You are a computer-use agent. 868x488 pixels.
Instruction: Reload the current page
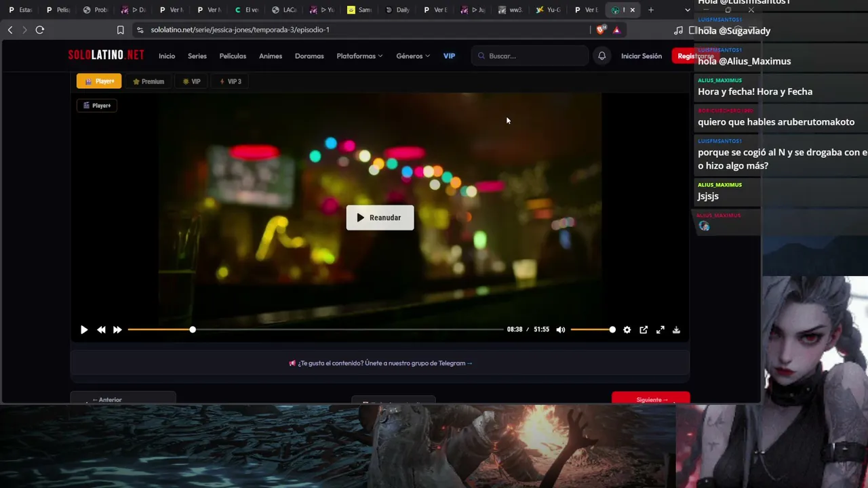tap(40, 30)
